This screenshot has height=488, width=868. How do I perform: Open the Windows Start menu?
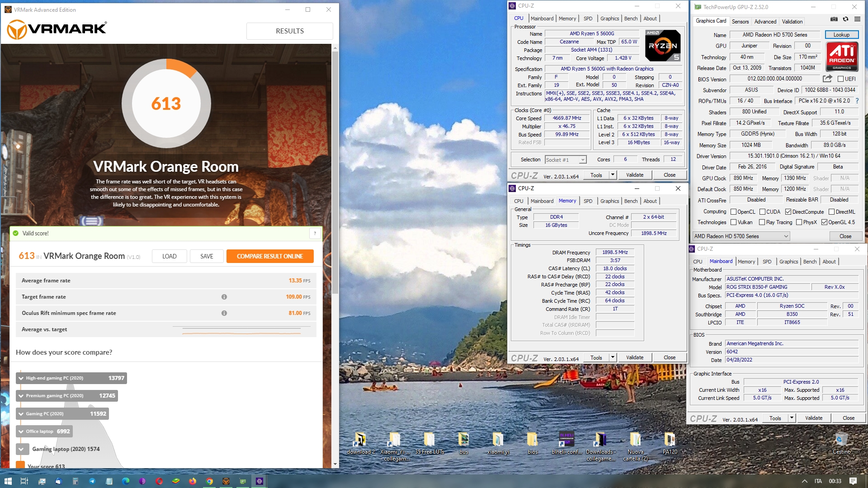tap(8, 481)
